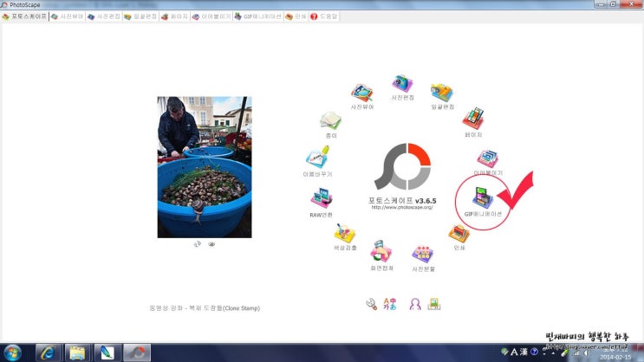The image size is (644, 362).
Task: Switch to the 페이지 tab
Action: pyautogui.click(x=175, y=16)
